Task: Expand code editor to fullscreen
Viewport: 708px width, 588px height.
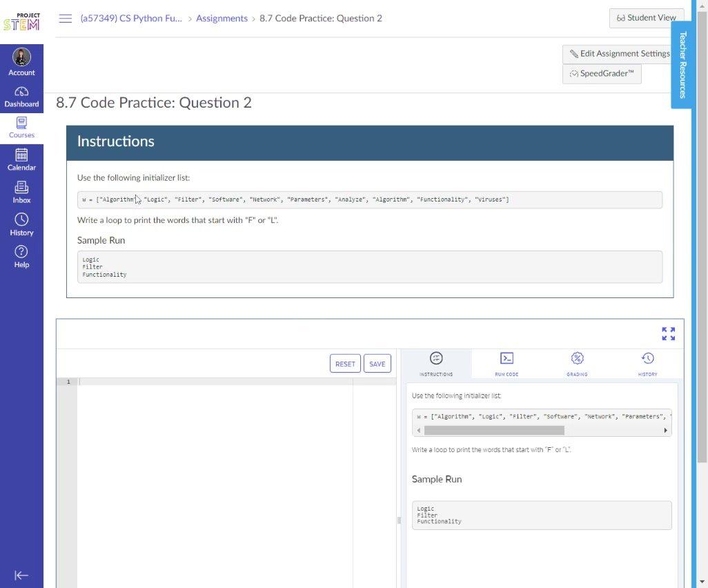Action: (x=668, y=334)
